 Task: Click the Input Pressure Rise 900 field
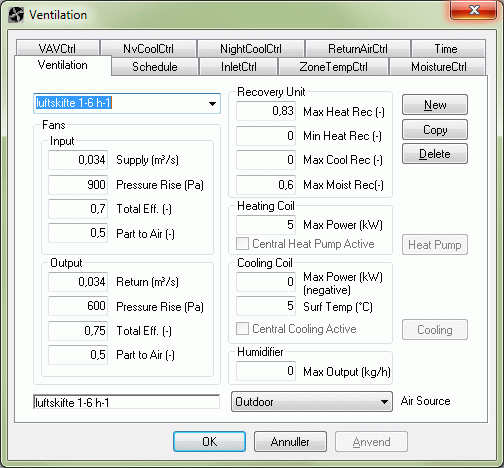(78, 185)
